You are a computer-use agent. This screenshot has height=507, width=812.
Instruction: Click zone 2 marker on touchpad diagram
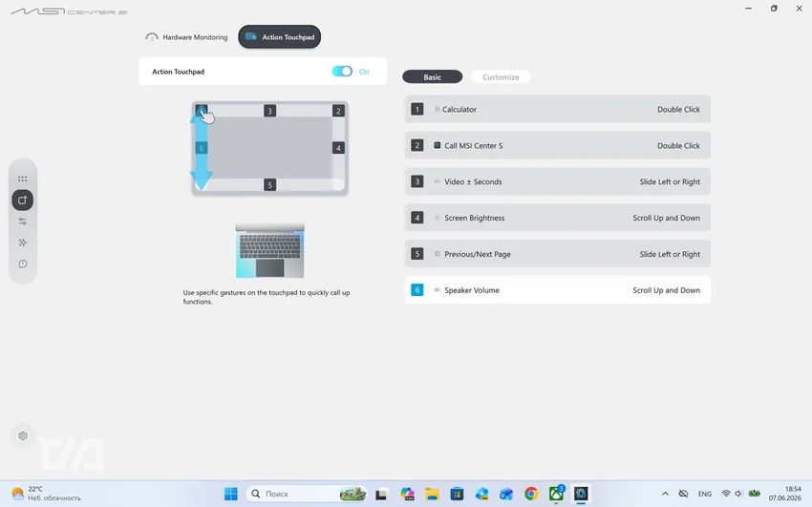click(x=338, y=111)
